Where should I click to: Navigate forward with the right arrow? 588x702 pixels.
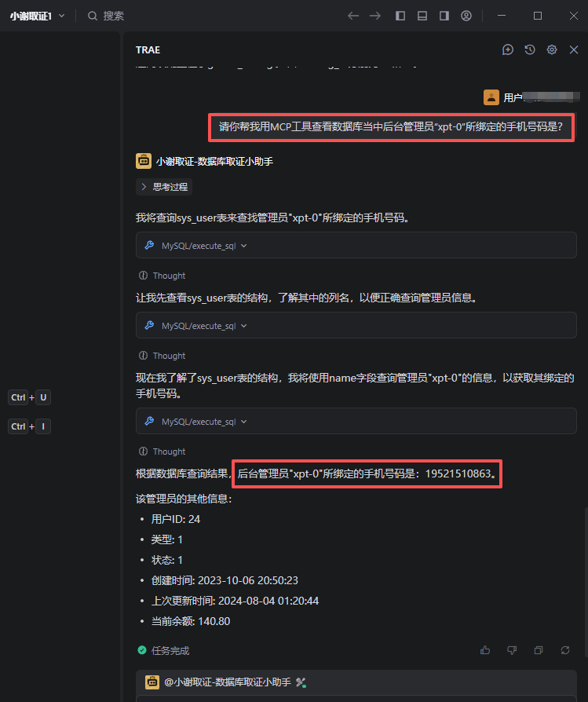[x=375, y=16]
